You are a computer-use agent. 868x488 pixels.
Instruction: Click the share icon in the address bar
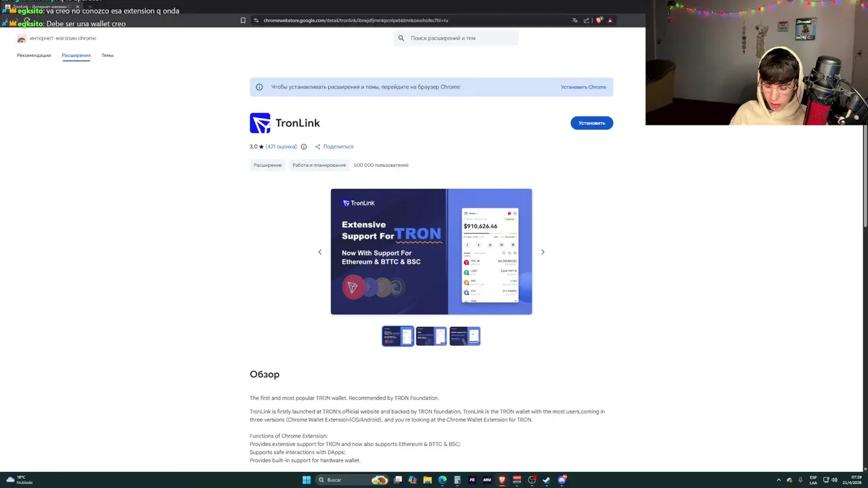pos(587,20)
